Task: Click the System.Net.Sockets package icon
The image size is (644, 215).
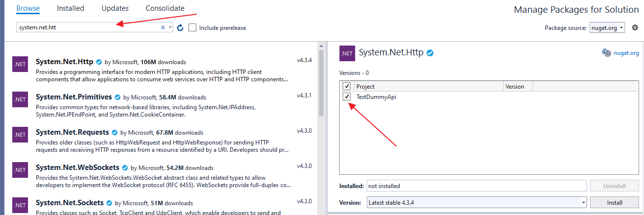Action: pos(20,205)
